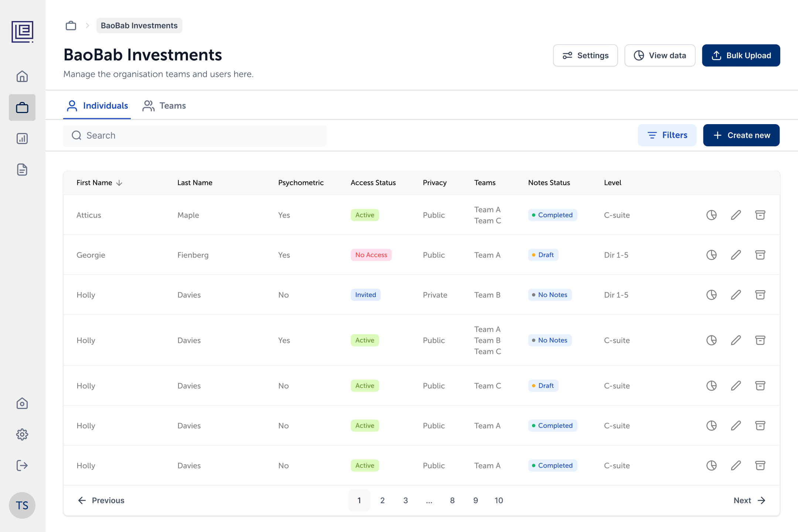Click the Invited status badge
798x532 pixels.
pos(366,295)
